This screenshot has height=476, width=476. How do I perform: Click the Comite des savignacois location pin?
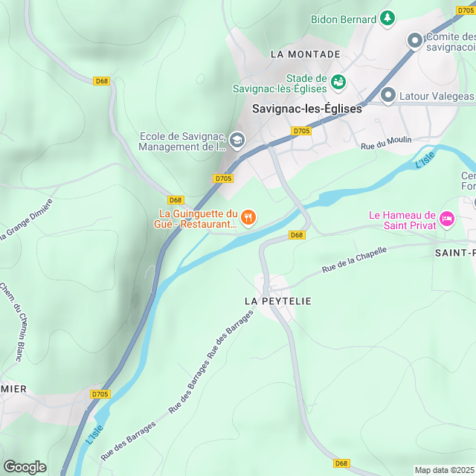tap(415, 41)
